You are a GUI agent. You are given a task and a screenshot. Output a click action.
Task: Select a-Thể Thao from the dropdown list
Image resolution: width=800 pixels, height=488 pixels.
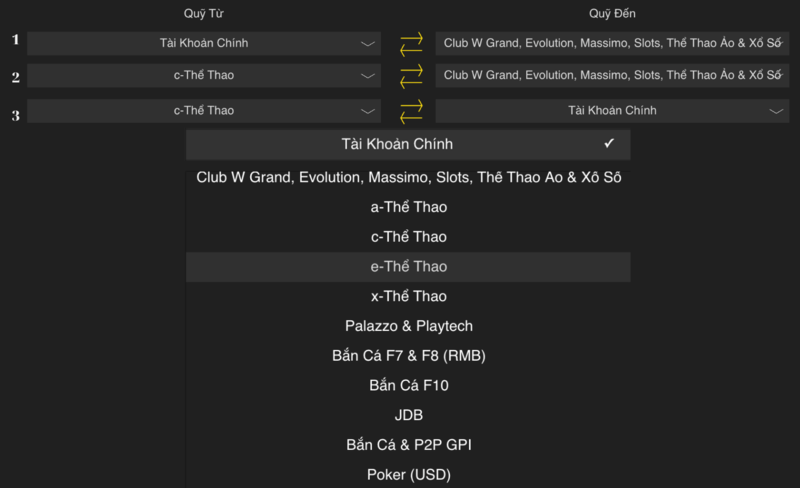click(408, 207)
